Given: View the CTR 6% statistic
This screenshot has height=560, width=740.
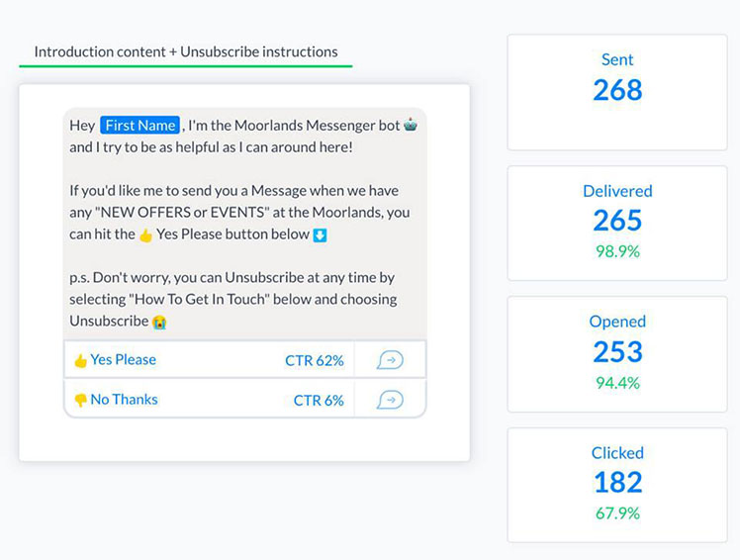Looking at the screenshot, I should coord(319,401).
